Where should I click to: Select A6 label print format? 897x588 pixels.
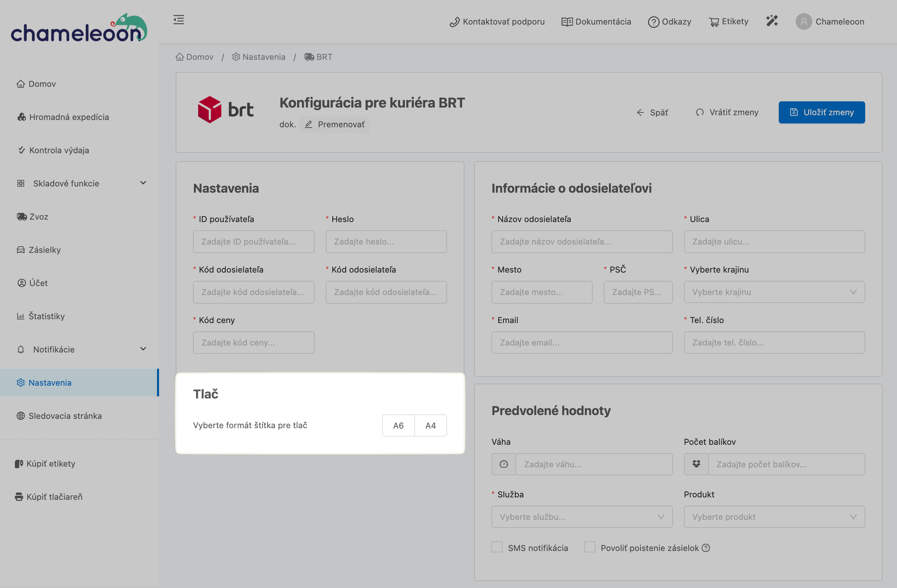click(398, 425)
